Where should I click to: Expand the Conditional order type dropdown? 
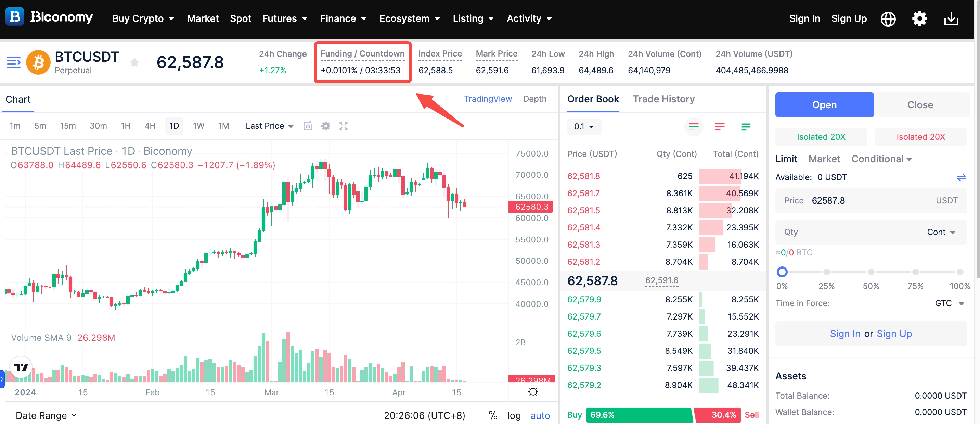click(881, 159)
